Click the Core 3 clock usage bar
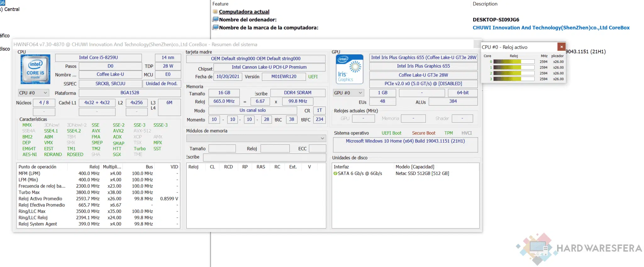The width and height of the screenshot is (644, 267). [514, 79]
